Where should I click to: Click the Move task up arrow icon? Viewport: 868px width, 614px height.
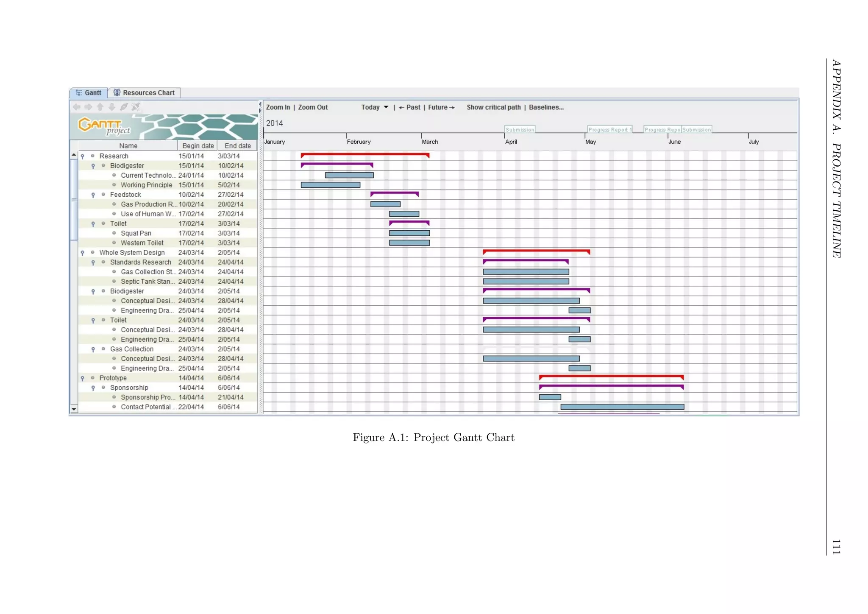100,107
